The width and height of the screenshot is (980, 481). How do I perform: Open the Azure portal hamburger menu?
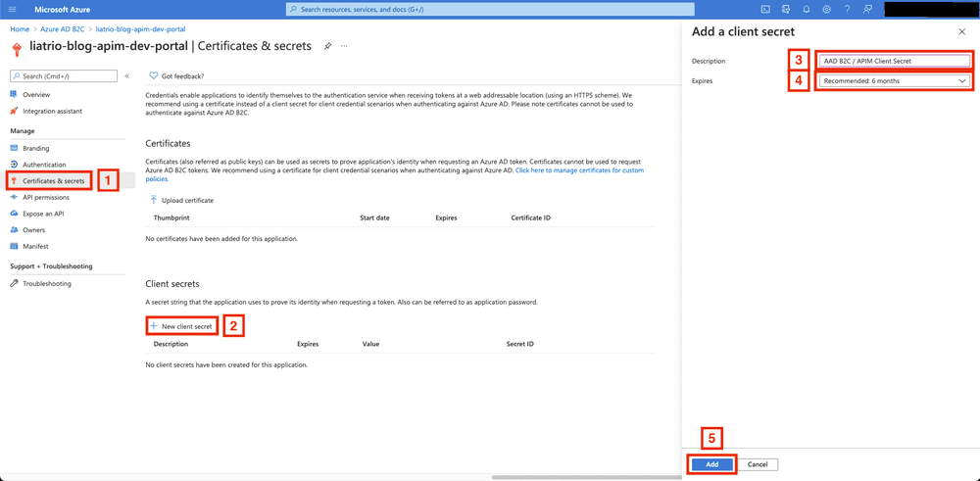[13, 10]
